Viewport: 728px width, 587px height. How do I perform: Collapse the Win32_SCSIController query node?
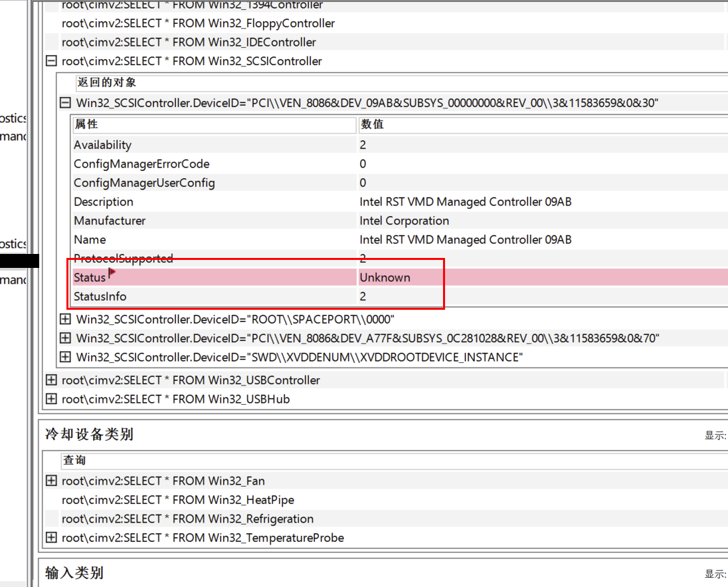[51, 61]
